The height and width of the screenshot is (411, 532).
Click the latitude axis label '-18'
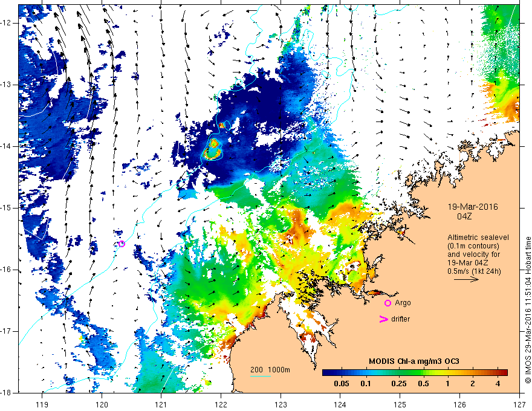click(x=6, y=393)
